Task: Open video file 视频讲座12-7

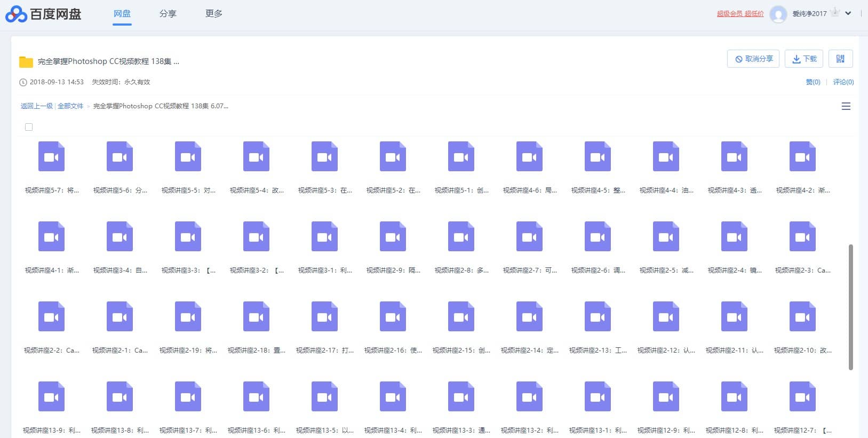Action: point(803,396)
